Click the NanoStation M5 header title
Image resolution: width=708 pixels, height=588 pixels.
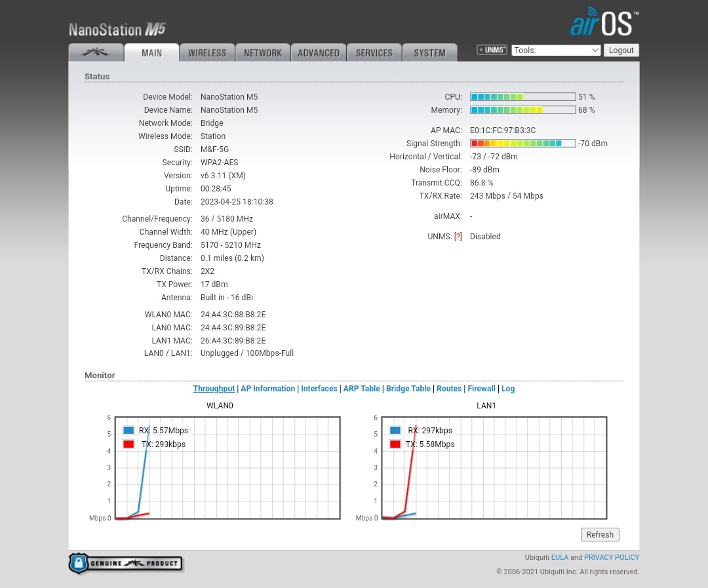pos(117,29)
